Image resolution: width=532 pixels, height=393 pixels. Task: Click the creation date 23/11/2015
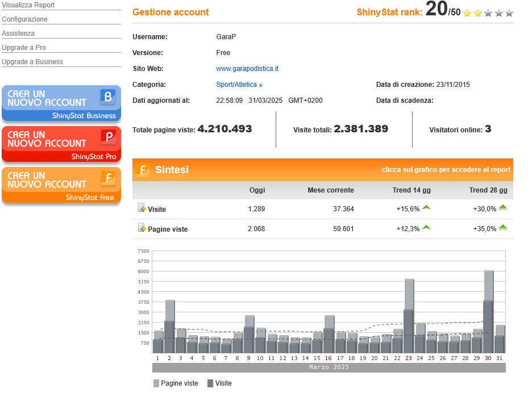tap(453, 85)
